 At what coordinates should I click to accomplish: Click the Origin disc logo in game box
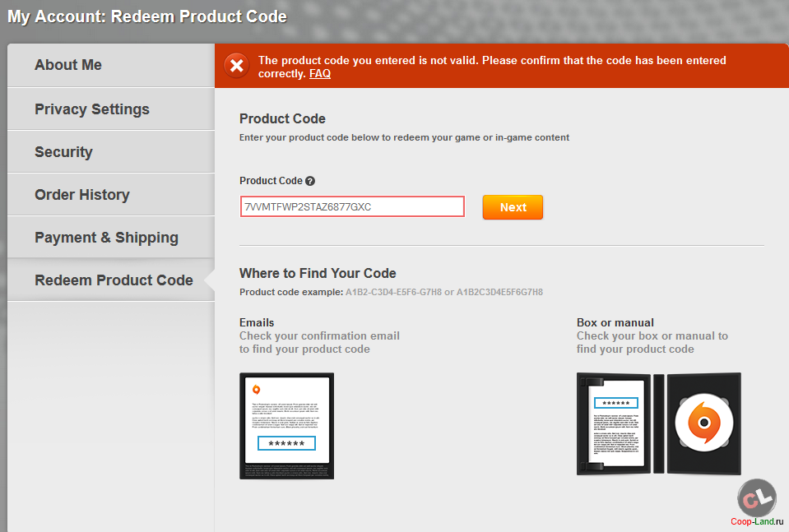(x=704, y=423)
